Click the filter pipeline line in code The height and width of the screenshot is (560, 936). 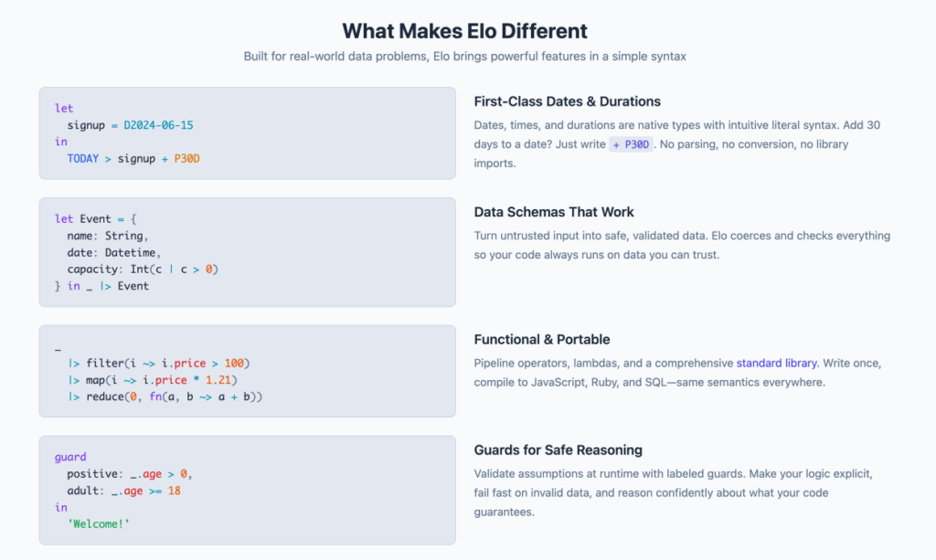(x=158, y=363)
